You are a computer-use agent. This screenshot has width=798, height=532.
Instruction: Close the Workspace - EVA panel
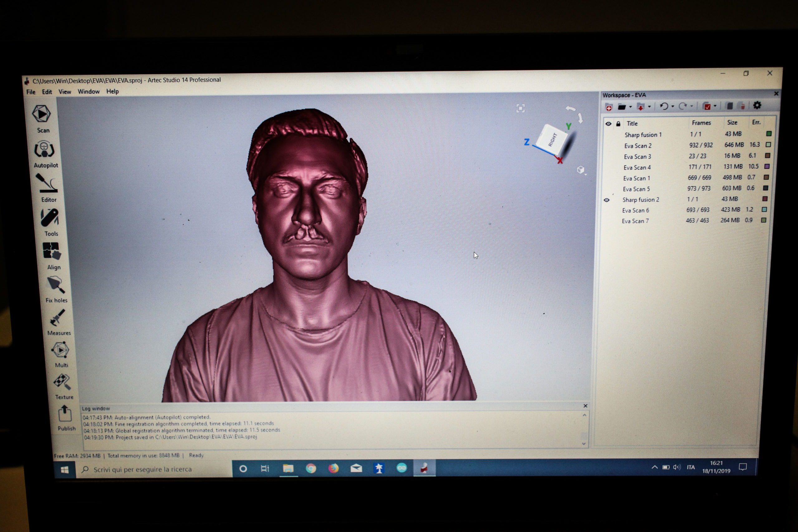click(776, 93)
